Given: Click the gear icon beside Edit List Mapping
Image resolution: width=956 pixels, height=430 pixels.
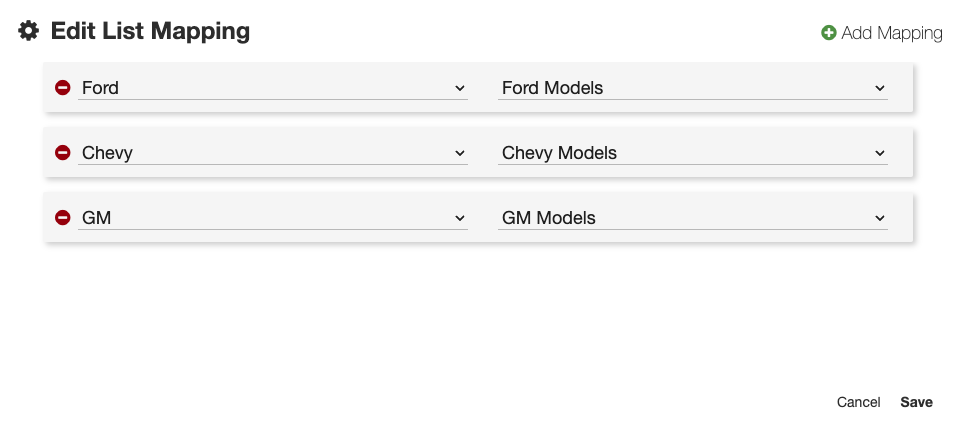Looking at the screenshot, I should [29, 32].
